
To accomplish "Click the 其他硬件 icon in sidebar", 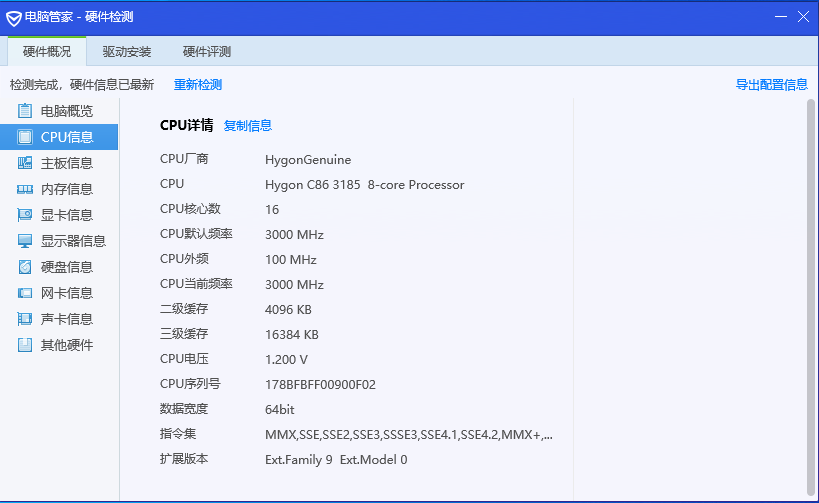I will (25, 345).
